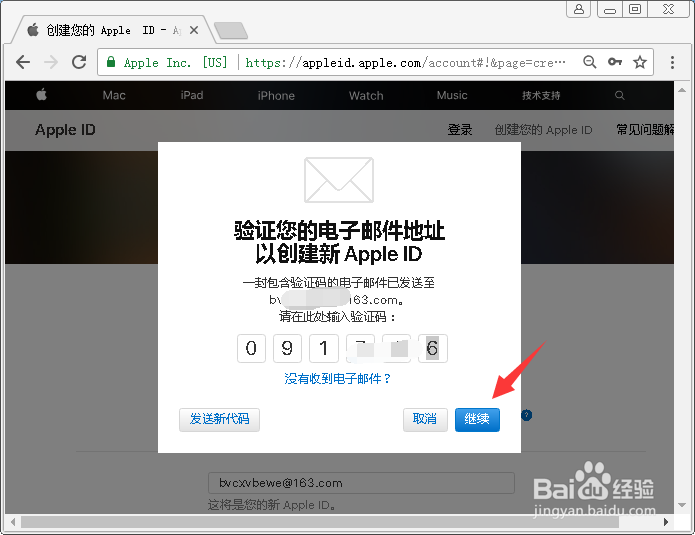695x535 pixels.
Task: Bookmark this page with the star
Action: click(640, 62)
